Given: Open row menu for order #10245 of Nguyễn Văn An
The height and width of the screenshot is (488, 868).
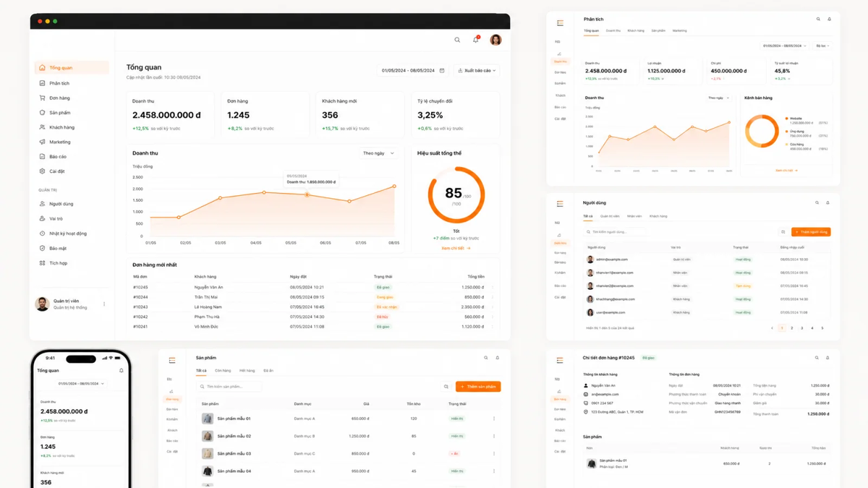Looking at the screenshot, I should [x=493, y=287].
